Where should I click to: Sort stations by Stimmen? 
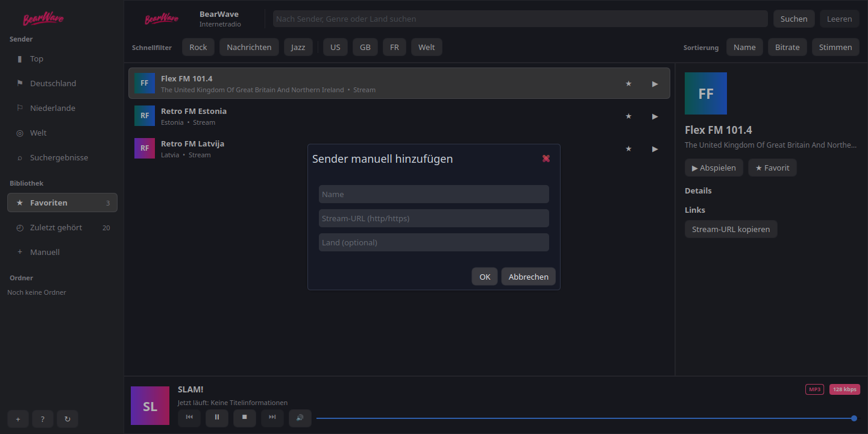click(x=835, y=47)
